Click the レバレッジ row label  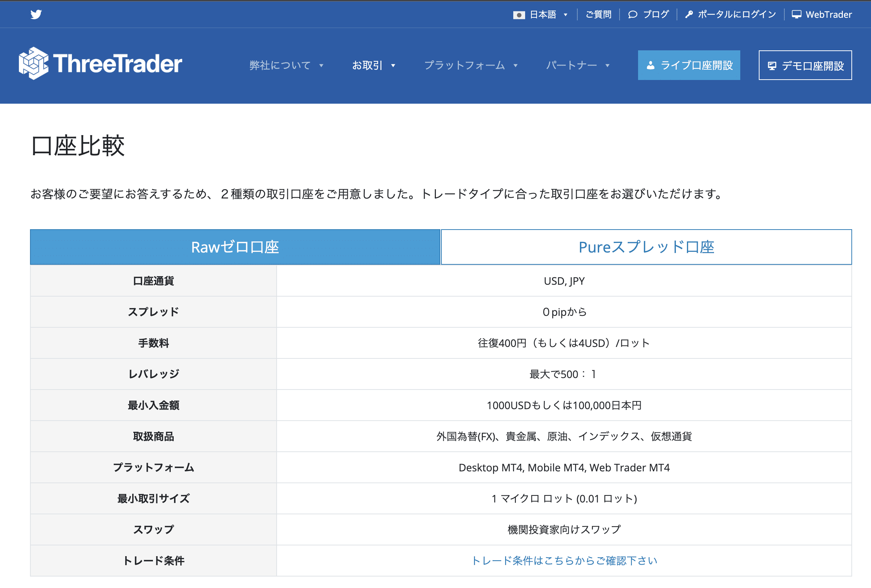pyautogui.click(x=153, y=374)
